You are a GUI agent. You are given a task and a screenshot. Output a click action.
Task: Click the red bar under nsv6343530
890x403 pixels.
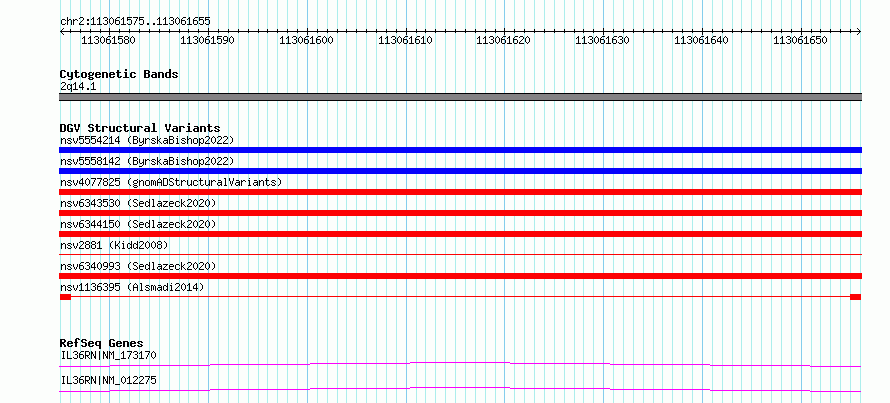point(460,213)
